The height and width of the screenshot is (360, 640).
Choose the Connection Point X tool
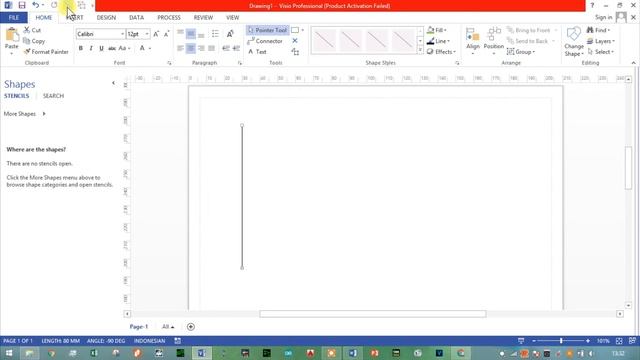tap(295, 41)
